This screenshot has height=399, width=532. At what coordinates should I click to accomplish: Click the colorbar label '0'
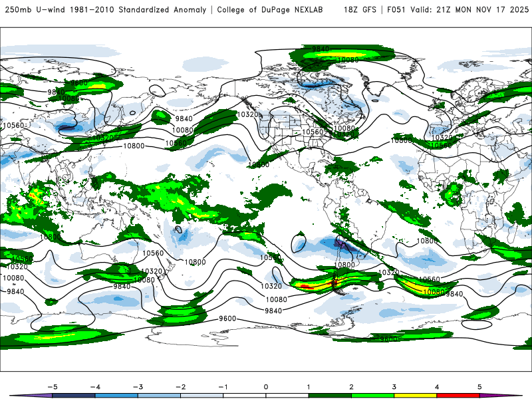pyautogui.click(x=265, y=387)
